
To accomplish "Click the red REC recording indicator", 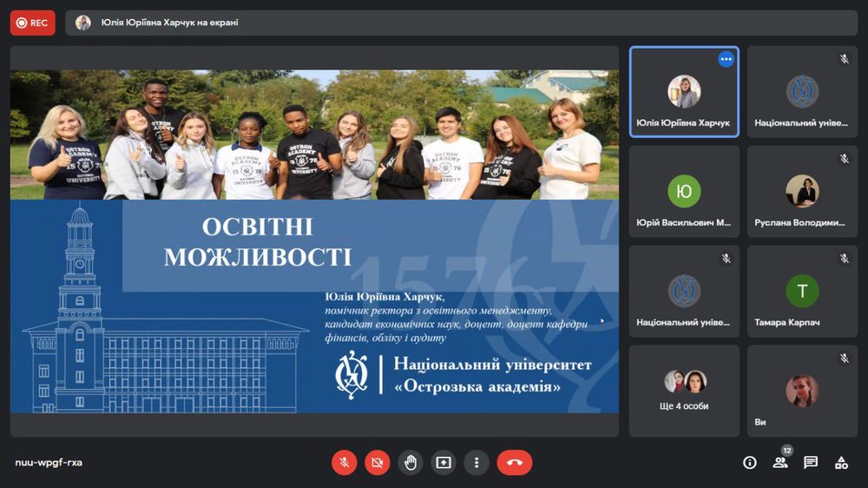I will [x=32, y=23].
